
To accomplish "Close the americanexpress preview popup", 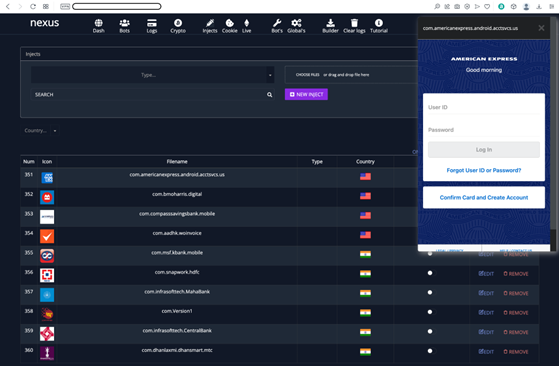I will point(541,28).
